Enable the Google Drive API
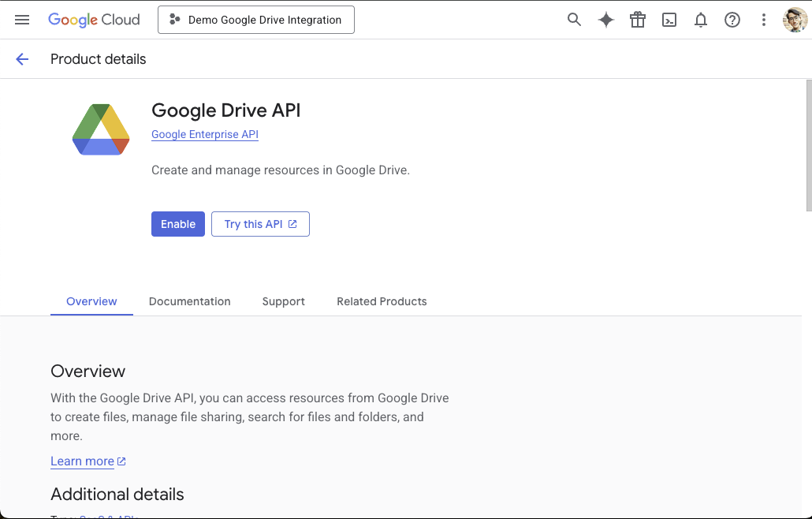Image resolution: width=812 pixels, height=519 pixels. [178, 224]
